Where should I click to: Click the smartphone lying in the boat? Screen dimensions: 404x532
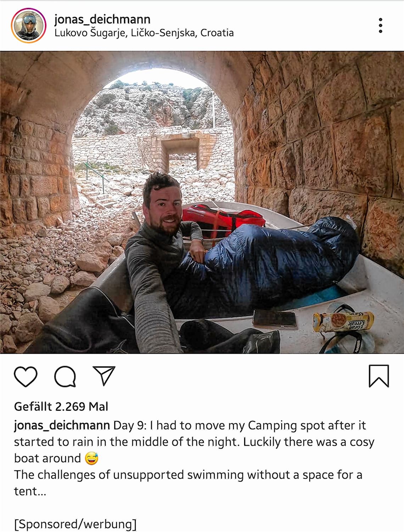point(275,318)
